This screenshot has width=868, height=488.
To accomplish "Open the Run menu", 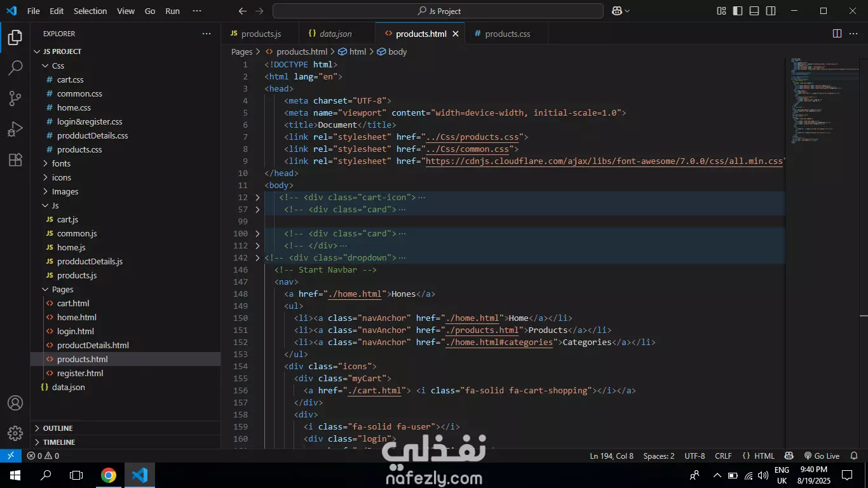I will tap(172, 11).
